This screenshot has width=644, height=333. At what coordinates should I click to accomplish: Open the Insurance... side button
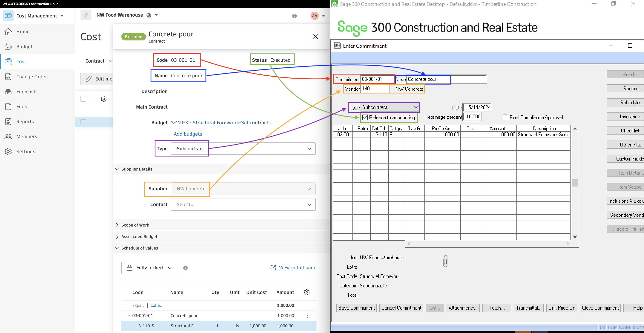pyautogui.click(x=625, y=116)
